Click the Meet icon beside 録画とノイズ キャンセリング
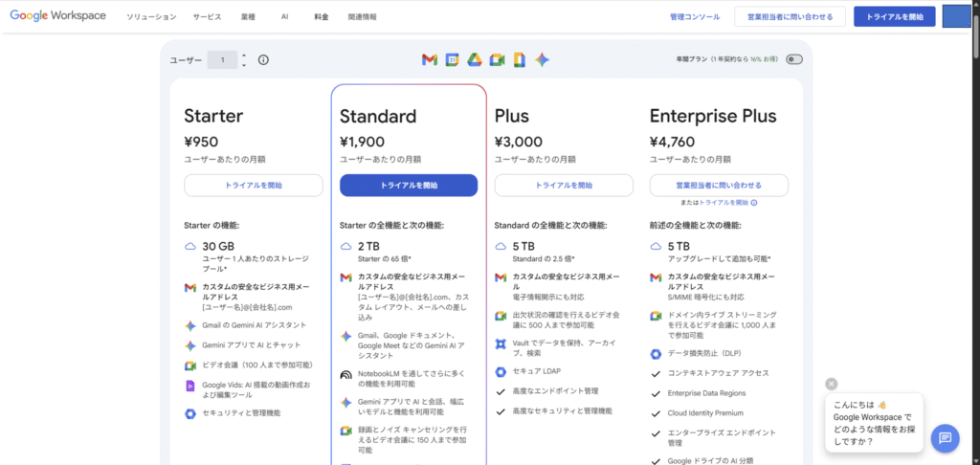Screen dimensions: 980x465 coord(345,431)
